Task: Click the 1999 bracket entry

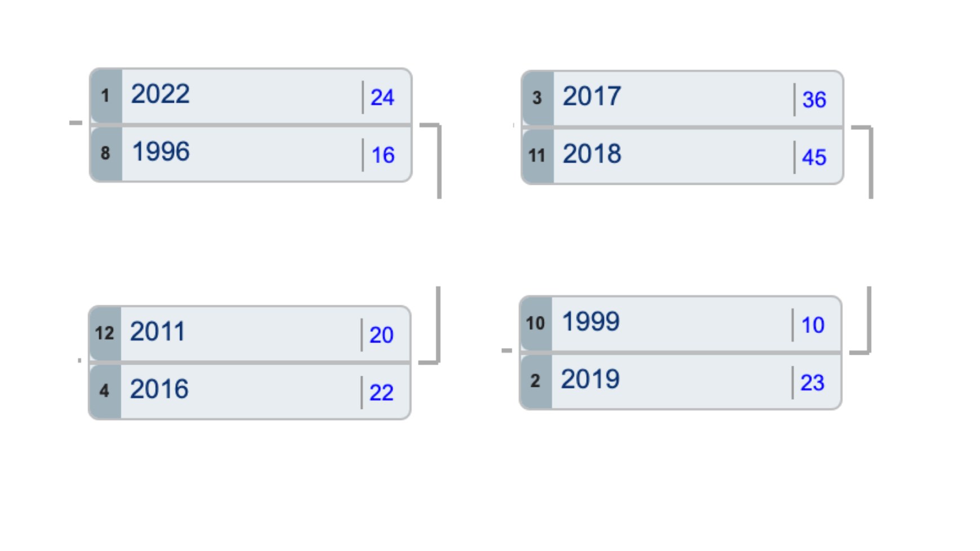Action: click(x=591, y=322)
